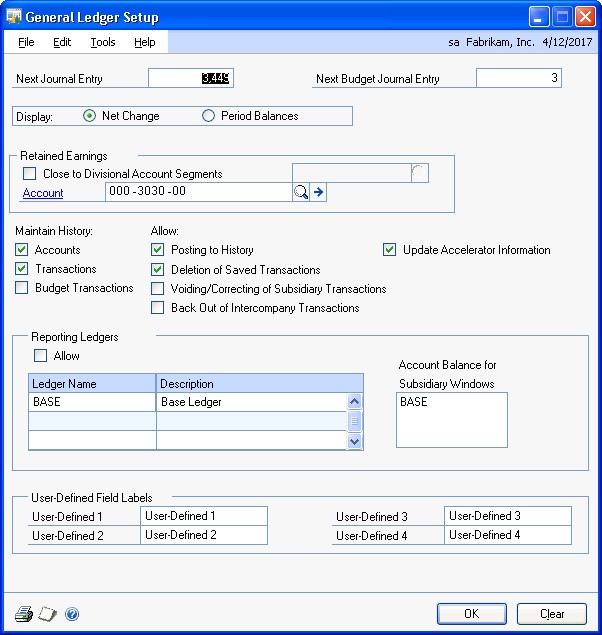
Task: Open the note icon beside printer
Action: click(x=47, y=614)
